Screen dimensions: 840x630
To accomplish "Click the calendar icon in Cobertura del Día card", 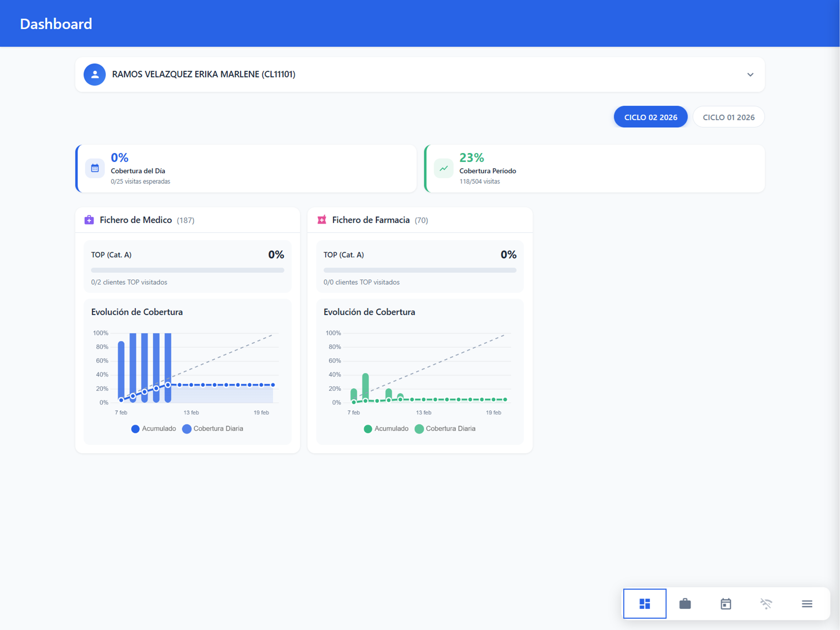I will click(x=95, y=168).
